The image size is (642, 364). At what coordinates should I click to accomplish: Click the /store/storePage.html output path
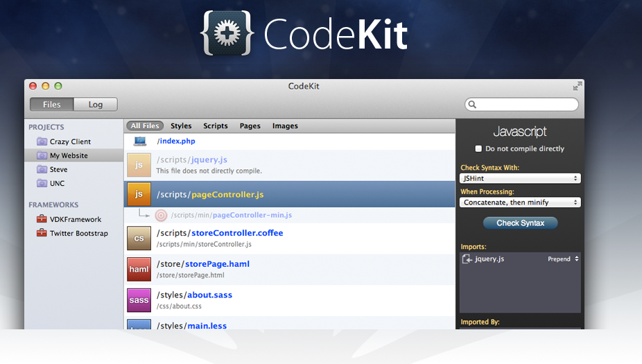pyautogui.click(x=191, y=275)
